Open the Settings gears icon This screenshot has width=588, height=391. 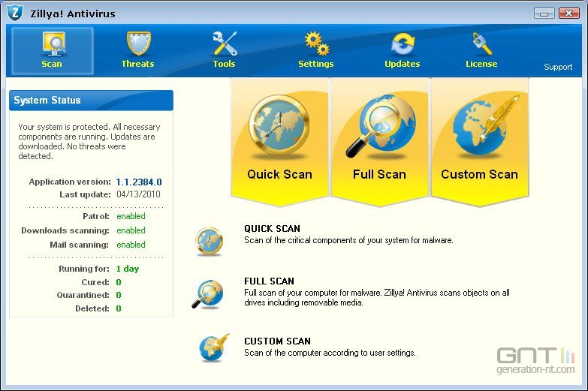pos(317,44)
